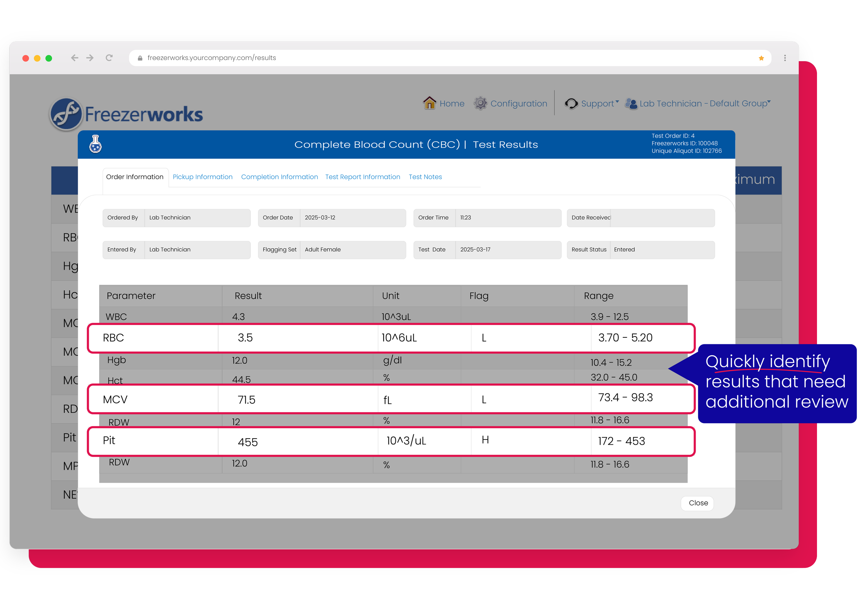Click the Configuration gear icon
The width and height of the screenshot is (864, 616).
[480, 103]
